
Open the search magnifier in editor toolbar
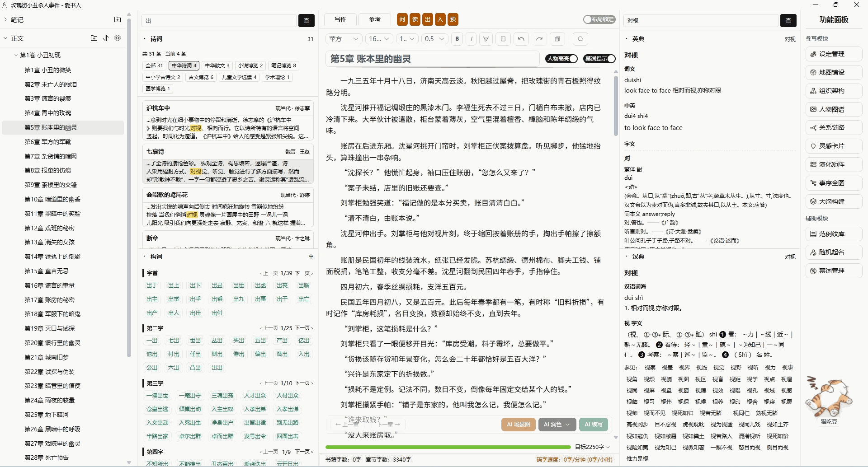(580, 39)
